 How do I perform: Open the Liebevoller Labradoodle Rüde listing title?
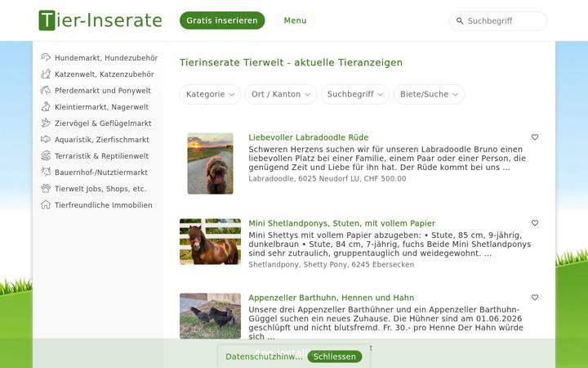coord(308,137)
